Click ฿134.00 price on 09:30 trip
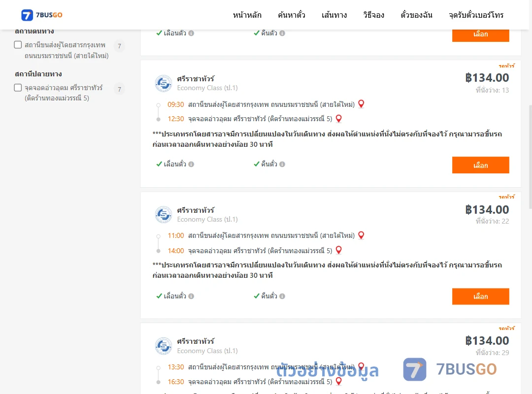Image resolution: width=532 pixels, height=394 pixels. tap(487, 78)
